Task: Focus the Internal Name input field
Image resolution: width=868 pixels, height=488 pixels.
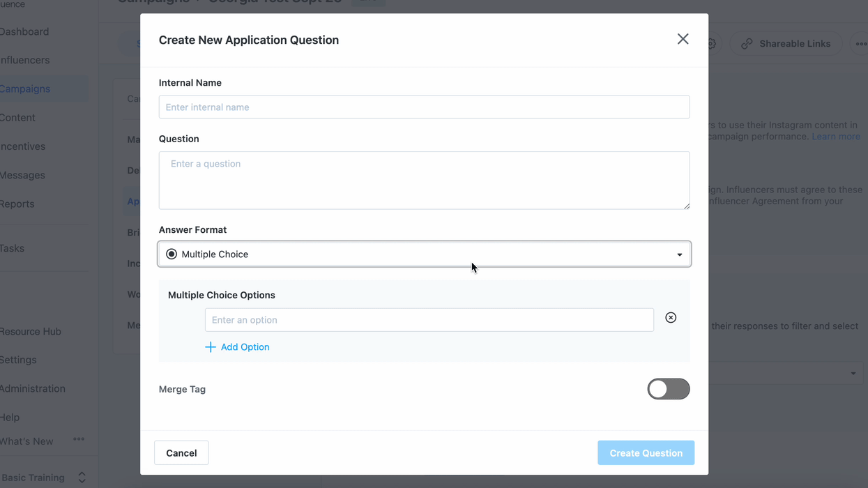Action: coord(424,107)
